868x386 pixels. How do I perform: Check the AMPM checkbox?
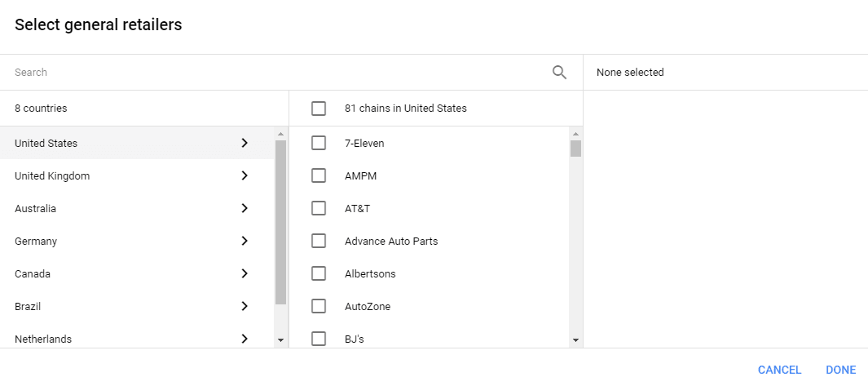point(319,175)
